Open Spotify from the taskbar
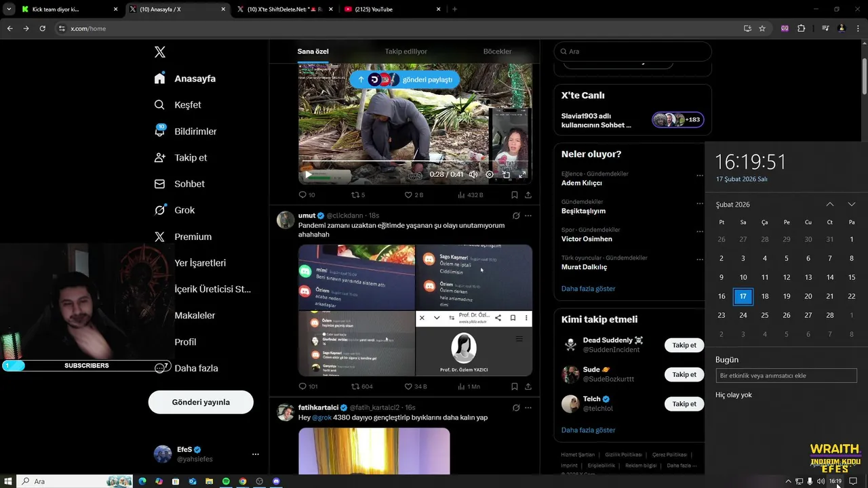This screenshot has height=488, width=868. click(x=226, y=481)
